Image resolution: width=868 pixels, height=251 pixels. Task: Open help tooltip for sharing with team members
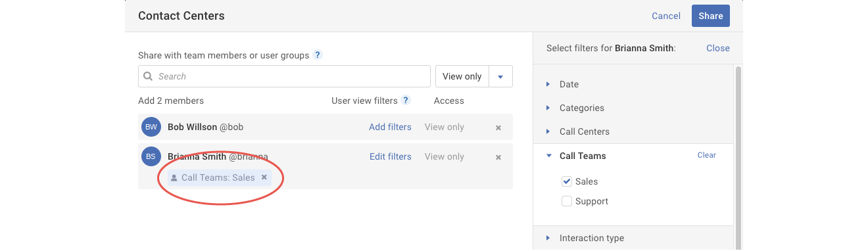[x=318, y=55]
